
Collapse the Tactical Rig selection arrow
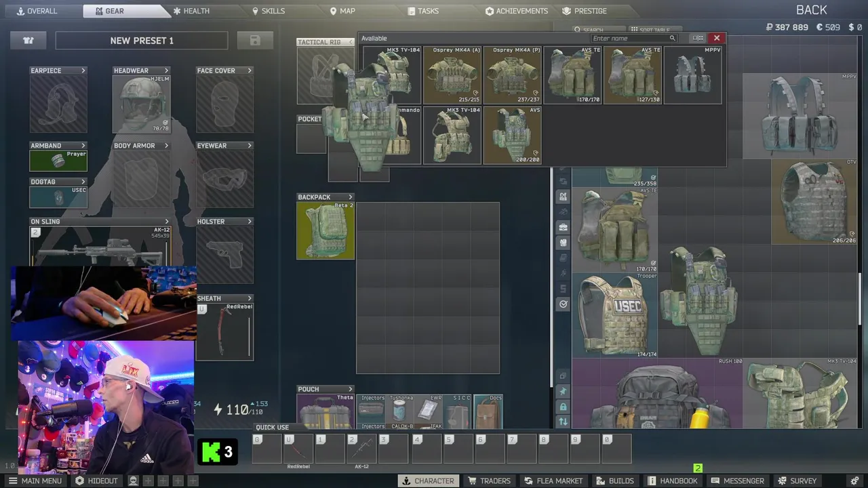351,42
